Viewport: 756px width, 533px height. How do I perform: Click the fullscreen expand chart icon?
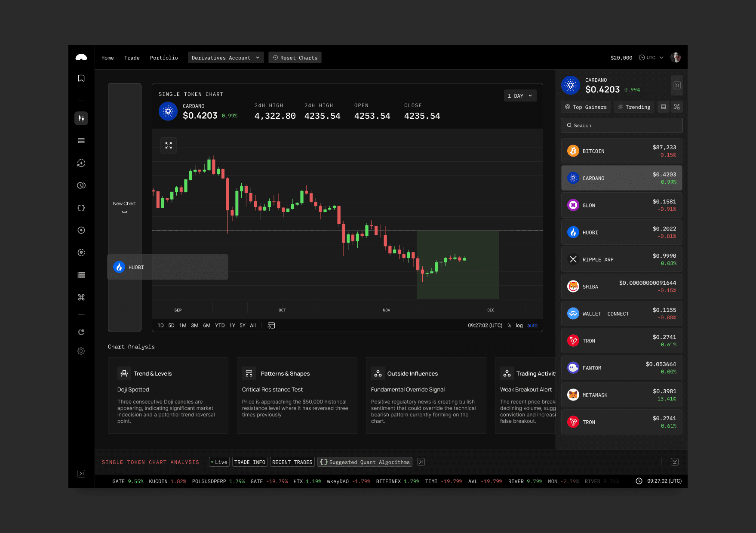point(169,145)
